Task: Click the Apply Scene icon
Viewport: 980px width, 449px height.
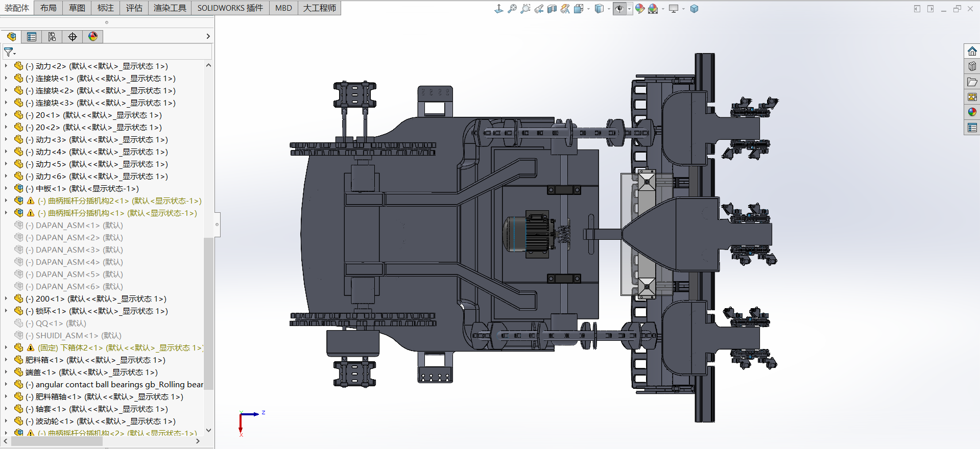Action: (x=653, y=9)
